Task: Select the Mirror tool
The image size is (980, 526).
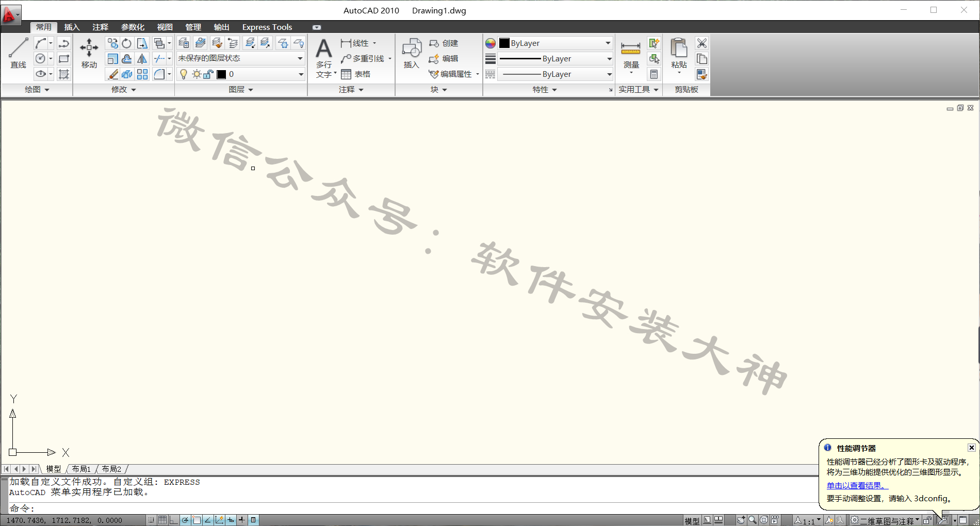Action: coord(142,59)
